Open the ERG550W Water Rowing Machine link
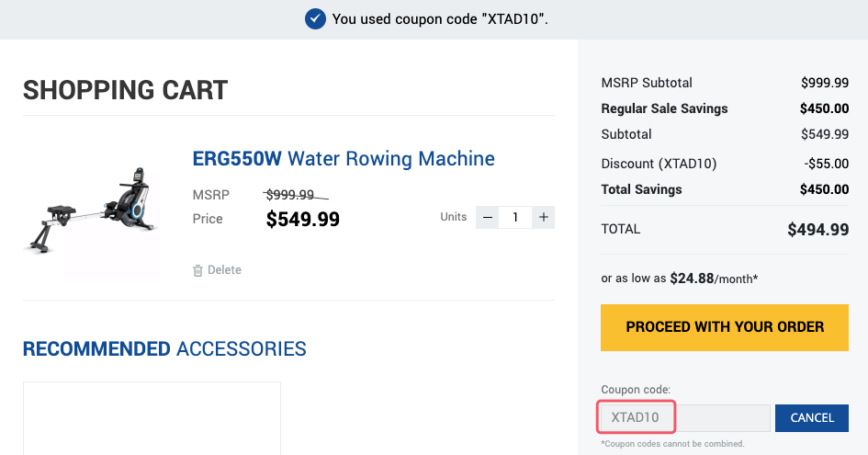868x455 pixels. coord(344,158)
